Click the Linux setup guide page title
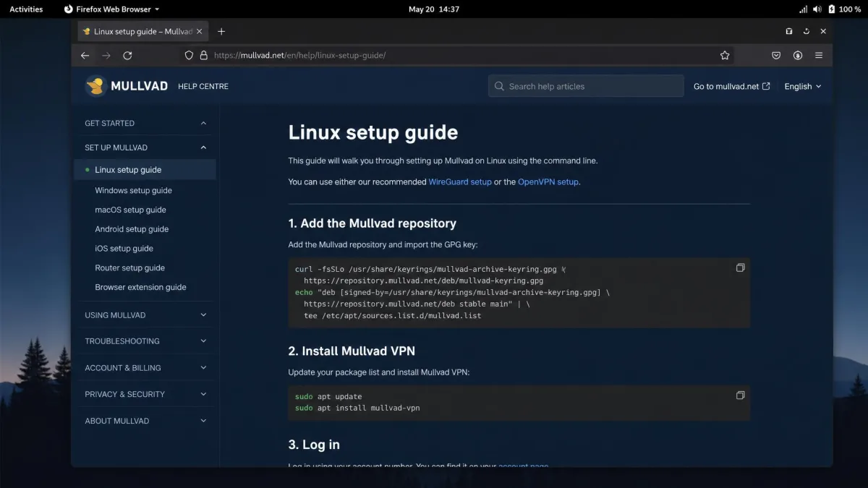The width and height of the screenshot is (868, 488). coord(373,133)
